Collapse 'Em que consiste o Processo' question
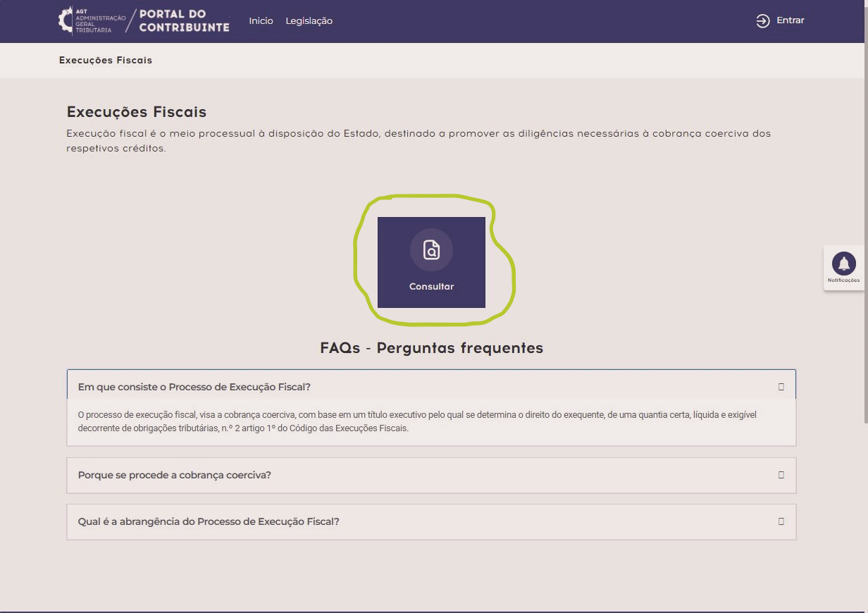868x613 pixels. click(x=194, y=387)
